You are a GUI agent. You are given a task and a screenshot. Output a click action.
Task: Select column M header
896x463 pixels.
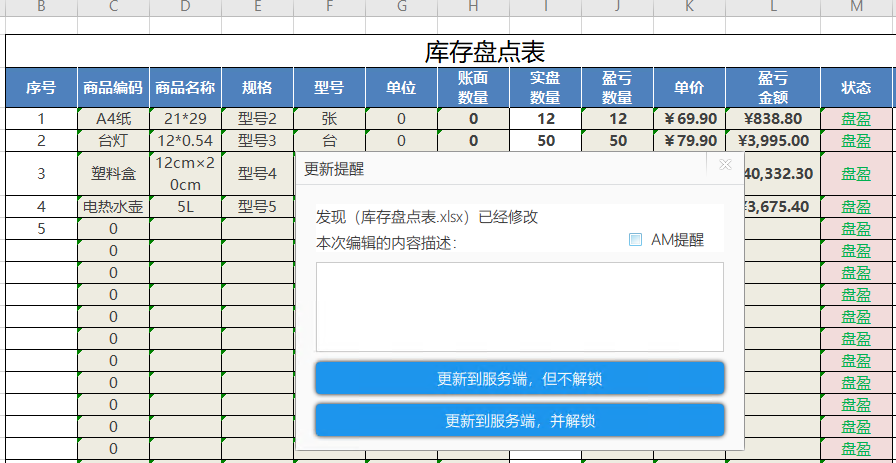point(856,7)
